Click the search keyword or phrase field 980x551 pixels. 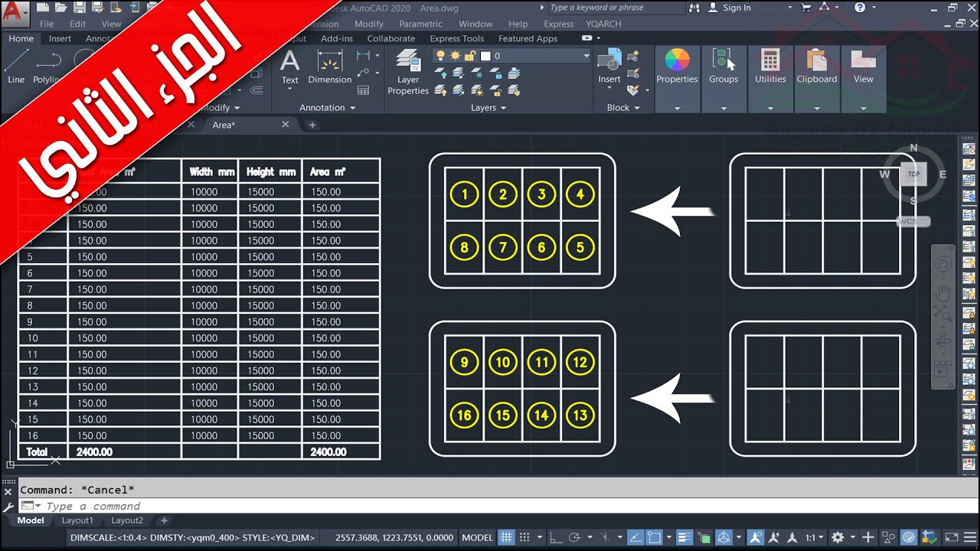click(616, 8)
